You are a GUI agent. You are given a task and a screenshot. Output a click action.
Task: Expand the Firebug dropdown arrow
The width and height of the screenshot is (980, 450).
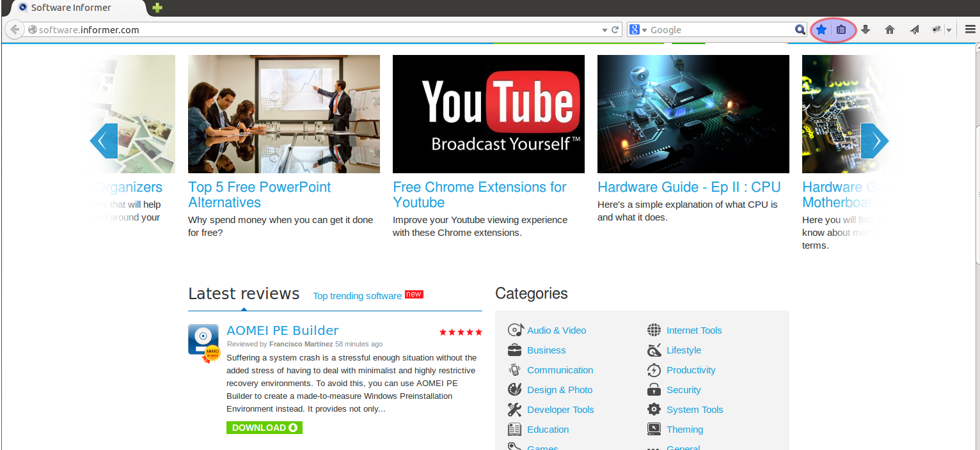[949, 30]
